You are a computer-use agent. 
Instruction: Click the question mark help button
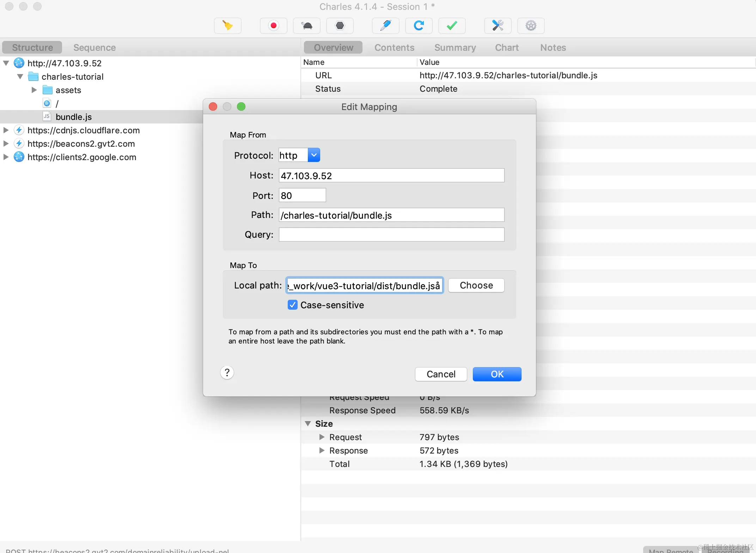coord(227,373)
